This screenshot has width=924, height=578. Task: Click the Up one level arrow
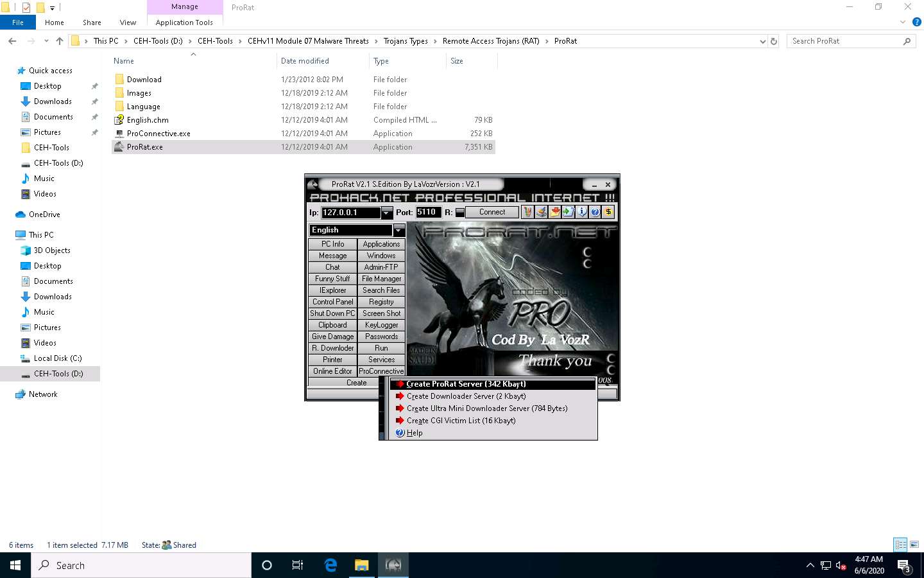(x=60, y=41)
